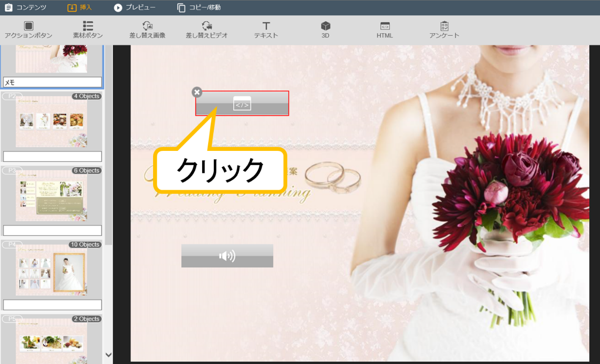Open the プレビュー preview tab
This screenshot has height=364, width=600.
coord(135,8)
